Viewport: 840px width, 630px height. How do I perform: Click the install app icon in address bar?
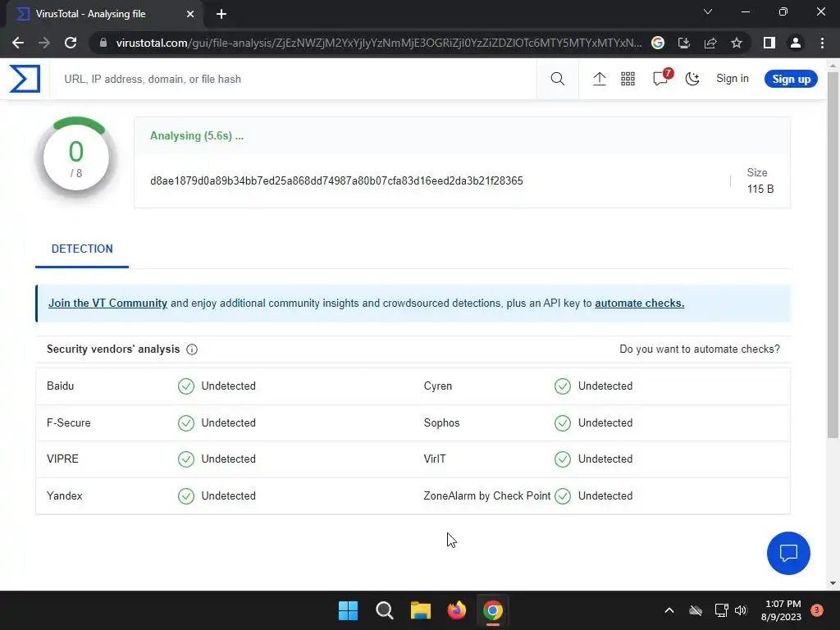coord(683,43)
